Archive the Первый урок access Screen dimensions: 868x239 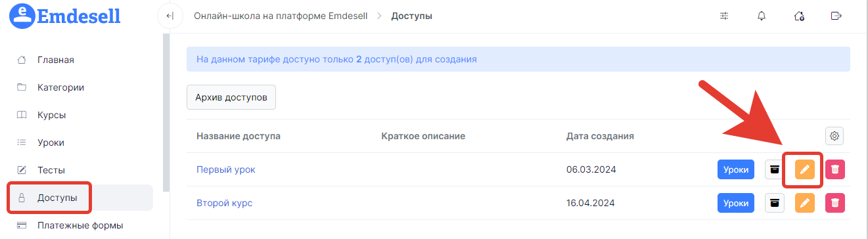click(775, 169)
